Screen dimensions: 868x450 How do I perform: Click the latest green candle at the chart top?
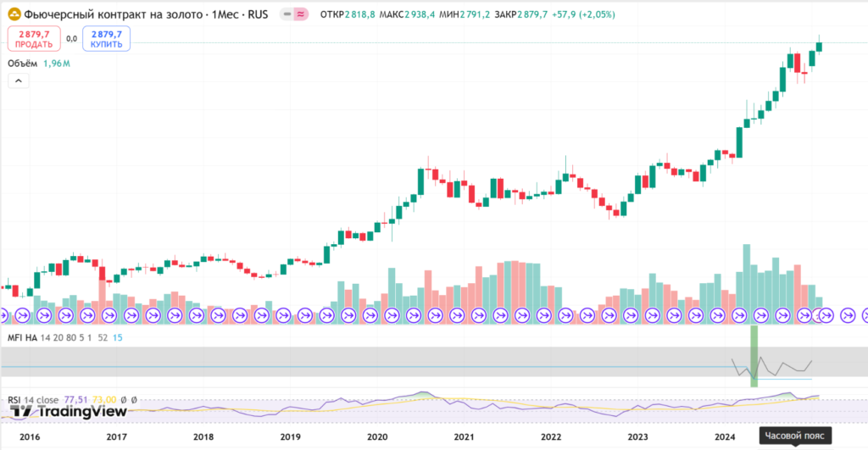pyautogui.click(x=820, y=47)
